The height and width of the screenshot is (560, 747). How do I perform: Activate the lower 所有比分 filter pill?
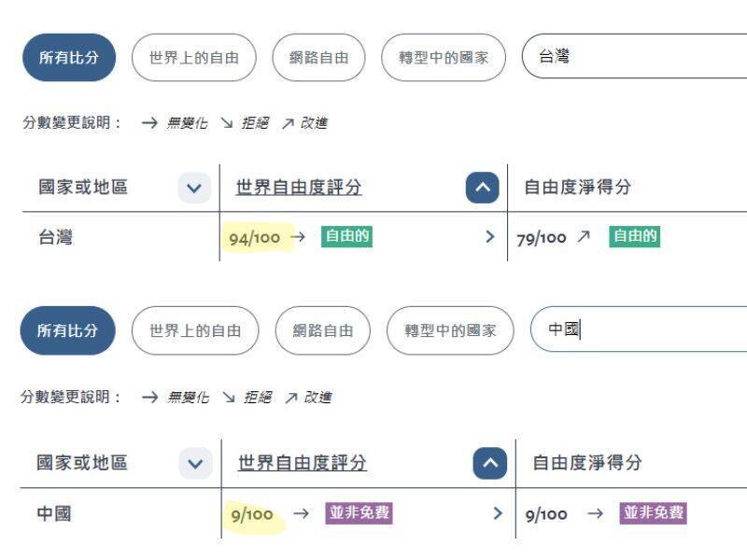[66, 330]
